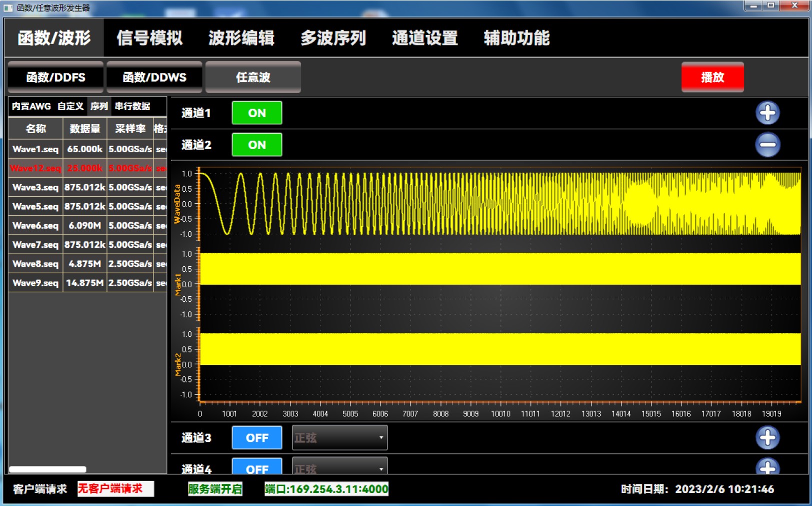Click the 无客户端请求 status field
Viewport: 812px width, 506px height.
pos(115,489)
